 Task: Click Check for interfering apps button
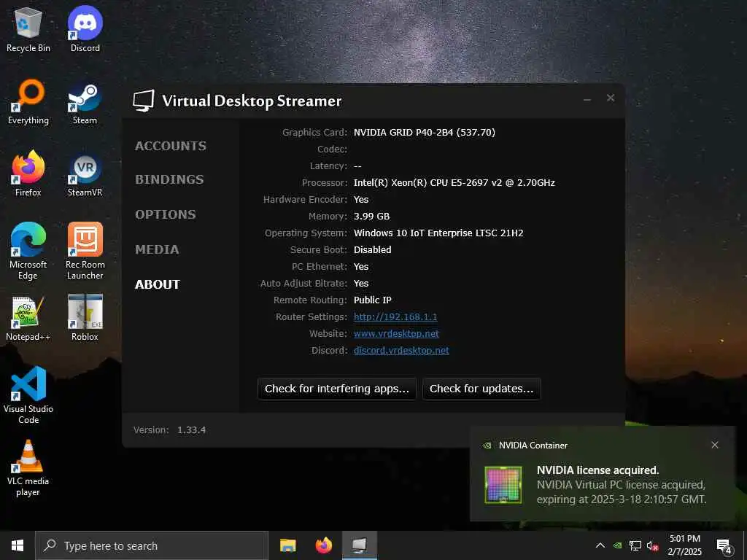pos(337,389)
